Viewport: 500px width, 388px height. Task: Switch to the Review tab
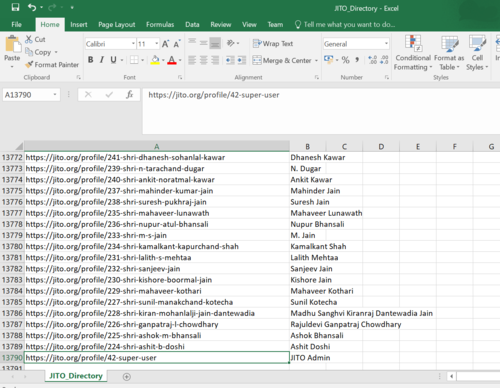point(221,24)
